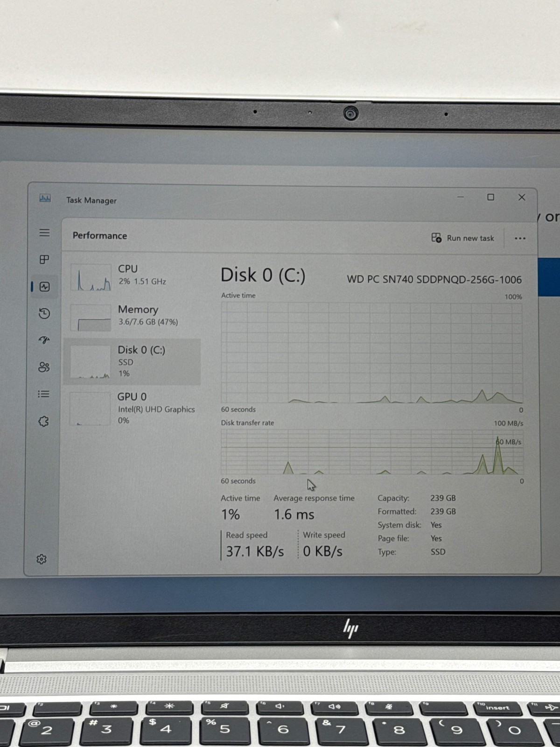Open the Users page icon
The width and height of the screenshot is (560, 747).
coord(44,367)
